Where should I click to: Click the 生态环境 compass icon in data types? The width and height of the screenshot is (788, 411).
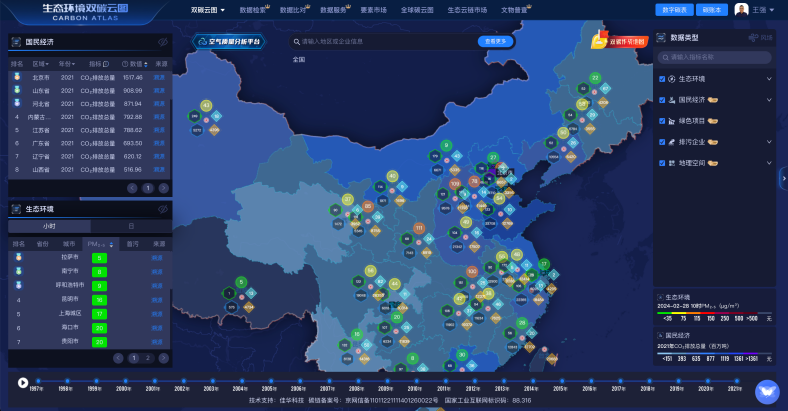671,79
